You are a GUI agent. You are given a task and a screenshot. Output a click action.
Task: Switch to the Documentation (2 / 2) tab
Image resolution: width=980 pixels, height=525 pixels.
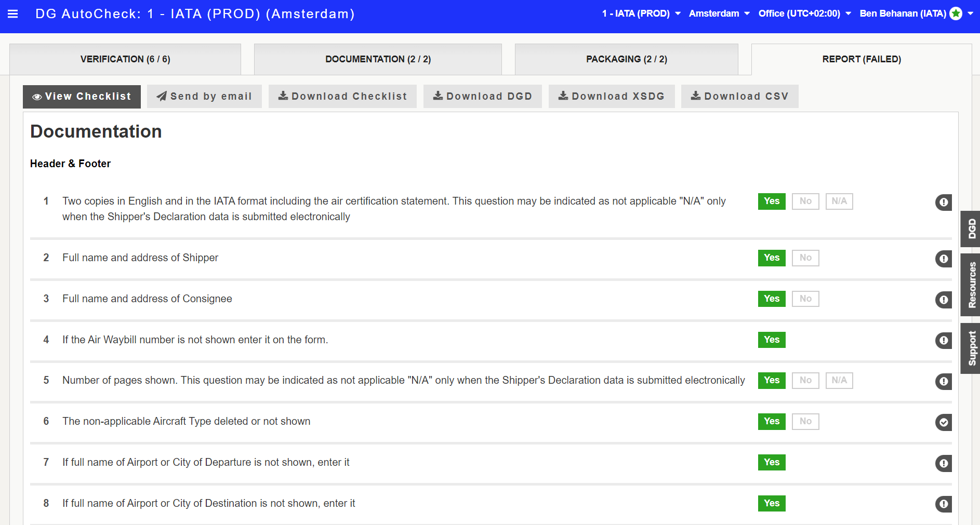378,59
